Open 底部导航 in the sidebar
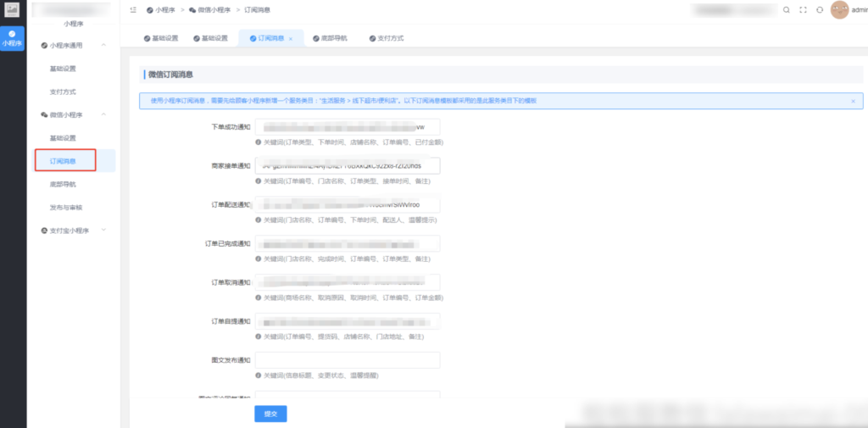This screenshot has height=428, width=868. pyautogui.click(x=63, y=185)
